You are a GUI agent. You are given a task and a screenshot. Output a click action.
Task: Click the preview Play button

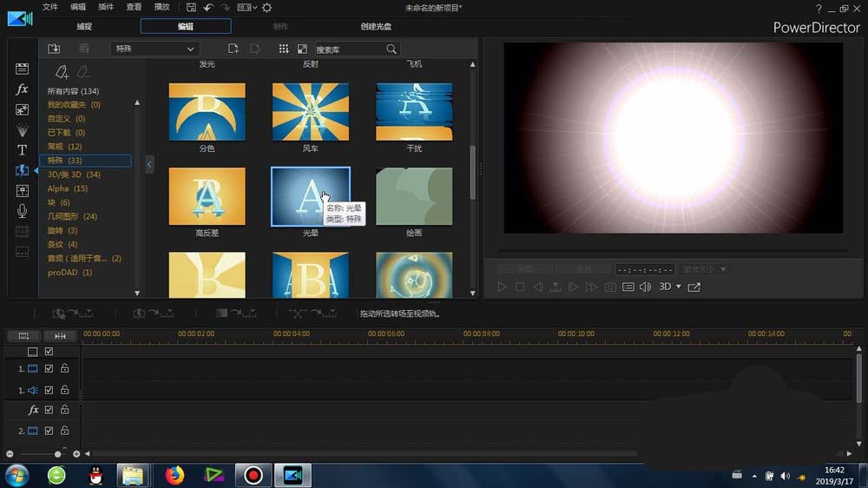(x=502, y=287)
